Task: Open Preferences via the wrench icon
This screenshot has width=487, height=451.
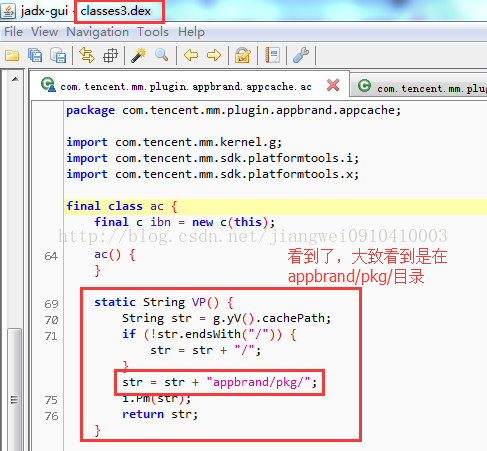Action: pos(301,55)
